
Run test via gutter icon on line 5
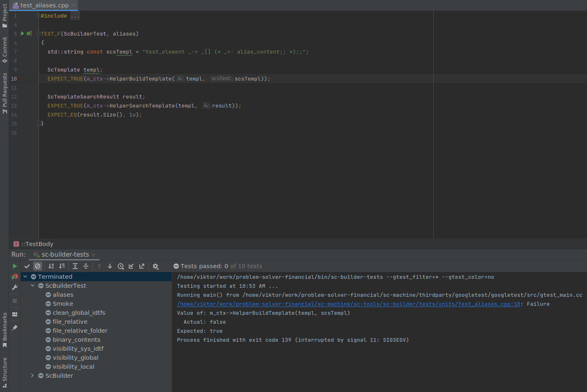pyautogui.click(x=22, y=34)
